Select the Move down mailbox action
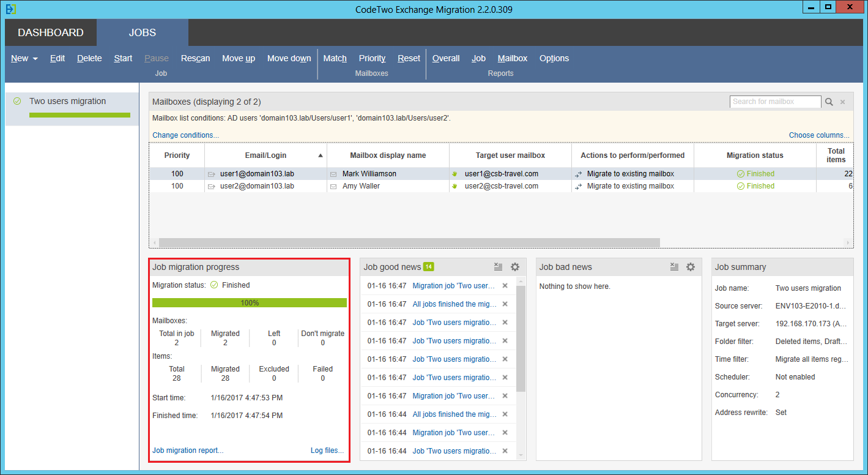 289,58
